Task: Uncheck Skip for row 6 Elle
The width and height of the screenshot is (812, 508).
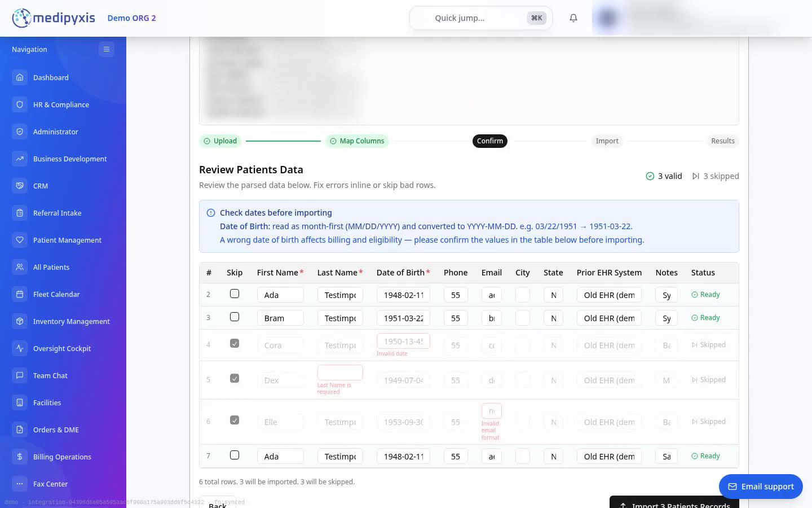Action: [x=235, y=420]
